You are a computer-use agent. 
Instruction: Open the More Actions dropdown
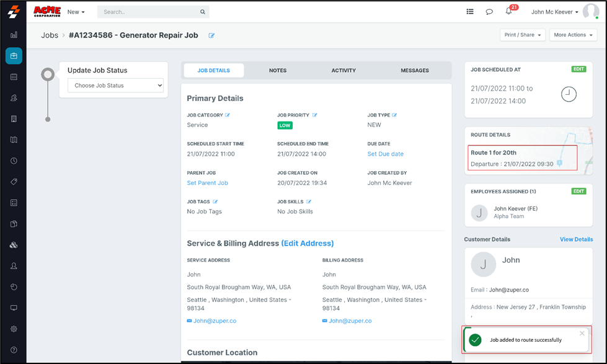(573, 35)
